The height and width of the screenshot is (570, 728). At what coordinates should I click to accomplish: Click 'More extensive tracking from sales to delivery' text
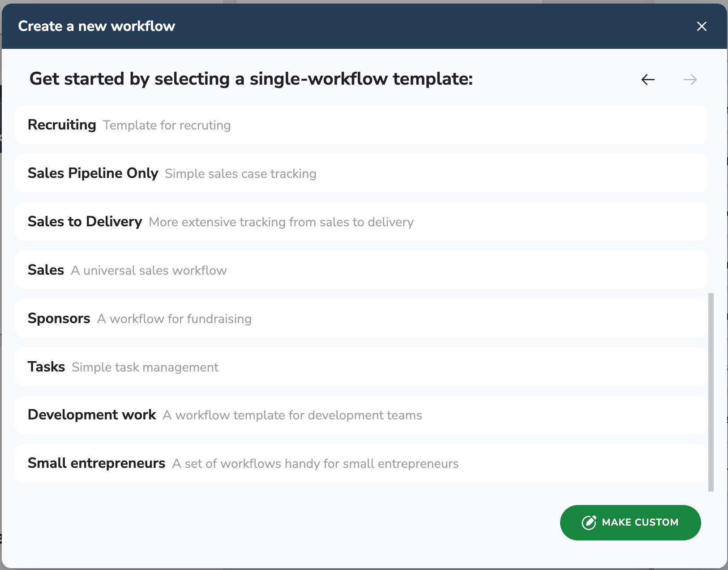click(x=281, y=222)
